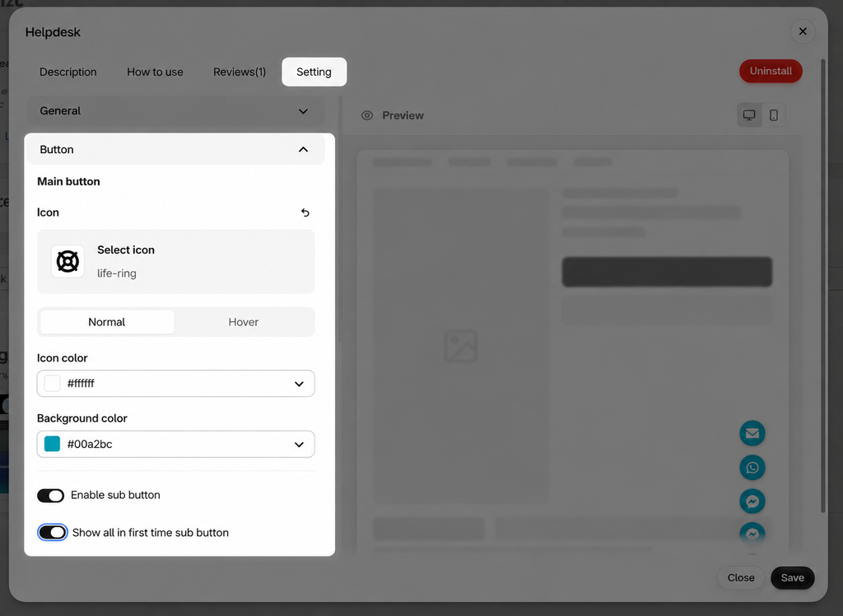Image resolution: width=843 pixels, height=616 pixels.
Task: Click the Main button heading
Action: [68, 182]
